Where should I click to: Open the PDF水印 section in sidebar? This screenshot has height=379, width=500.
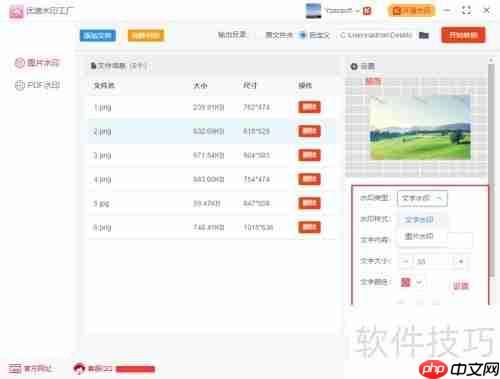tap(37, 85)
